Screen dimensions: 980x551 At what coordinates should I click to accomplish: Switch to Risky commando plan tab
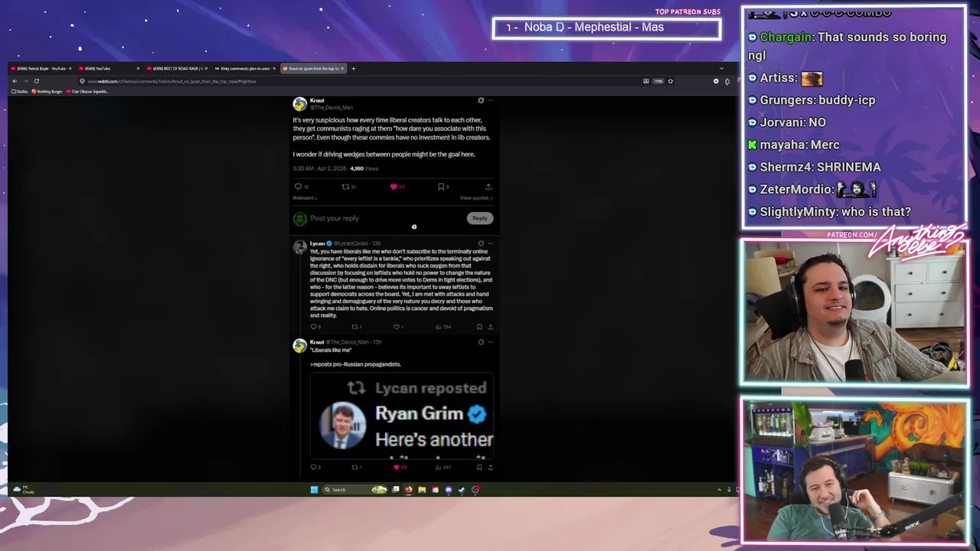[x=246, y=68]
